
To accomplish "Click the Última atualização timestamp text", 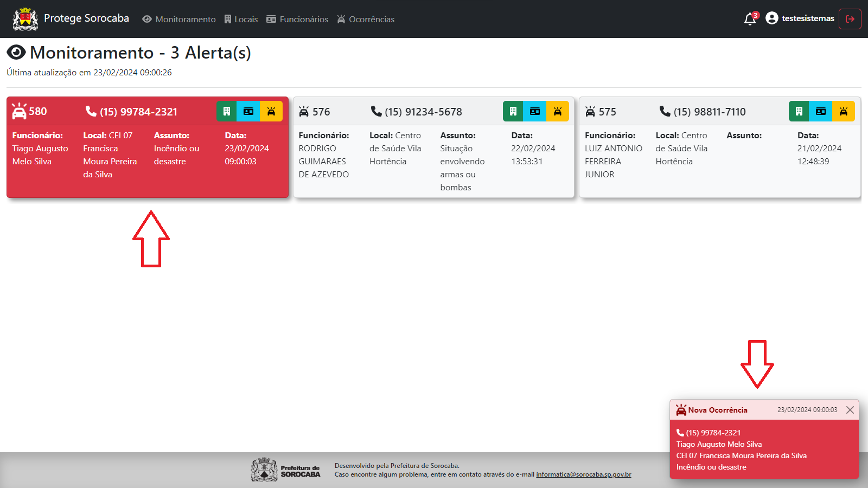I will (x=89, y=72).
